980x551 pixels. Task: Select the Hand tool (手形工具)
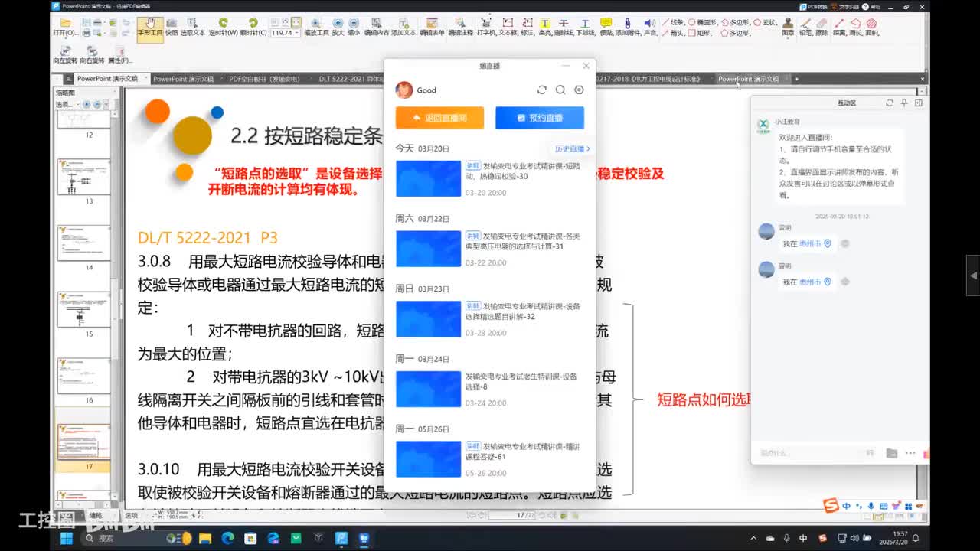tap(149, 28)
